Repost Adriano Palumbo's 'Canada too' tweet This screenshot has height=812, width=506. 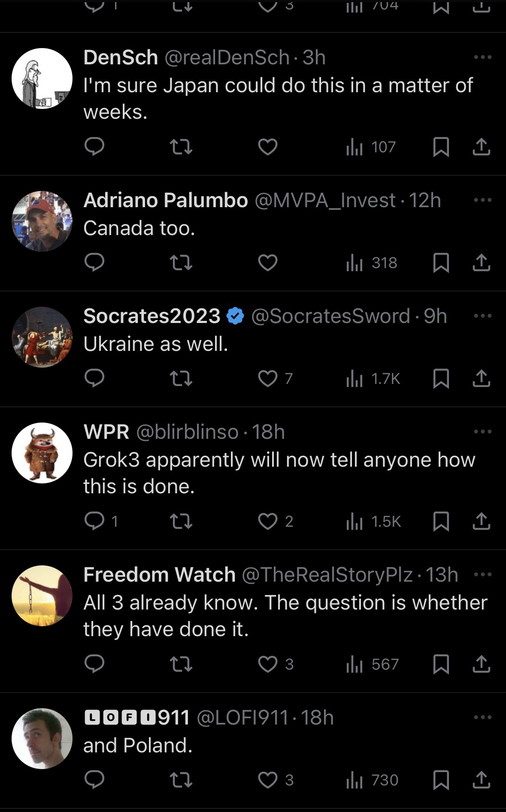[181, 263]
